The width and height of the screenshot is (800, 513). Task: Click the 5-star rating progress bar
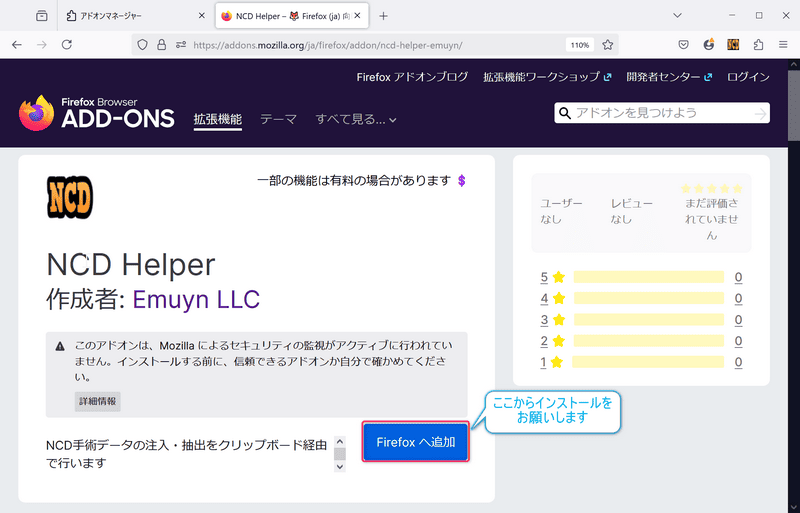[648, 277]
